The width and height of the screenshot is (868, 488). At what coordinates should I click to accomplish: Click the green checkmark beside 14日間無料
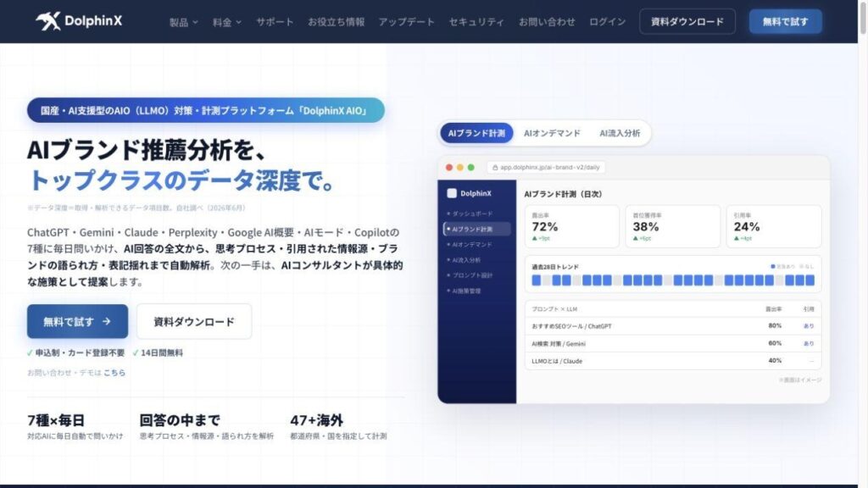point(136,352)
